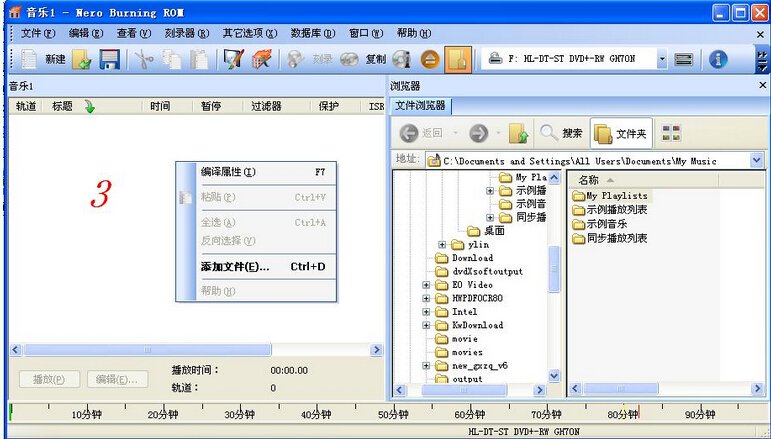Click the clipboard Paste toolbar icon
The height and width of the screenshot is (439, 771).
pyautogui.click(x=199, y=59)
